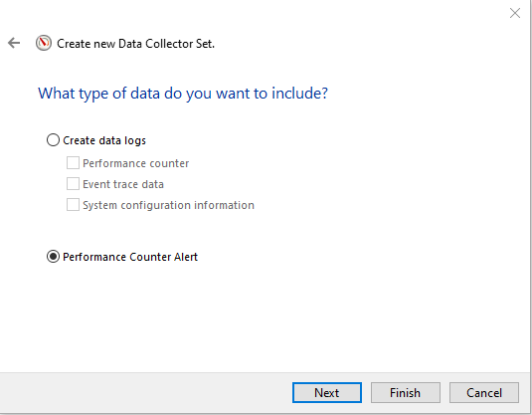Click the gray footer bar beside Next
The height and width of the screenshot is (415, 532).
click(146, 393)
